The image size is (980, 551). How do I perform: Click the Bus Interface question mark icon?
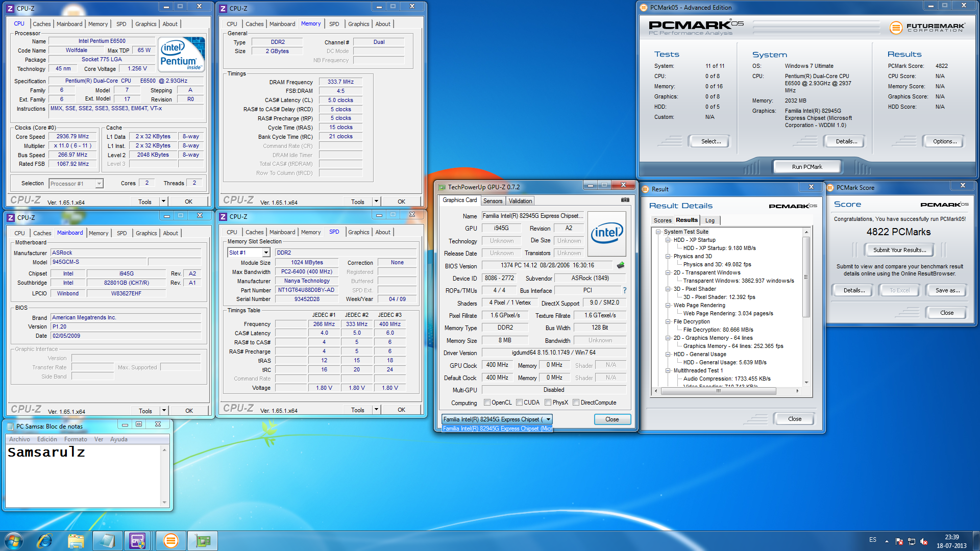(x=624, y=290)
